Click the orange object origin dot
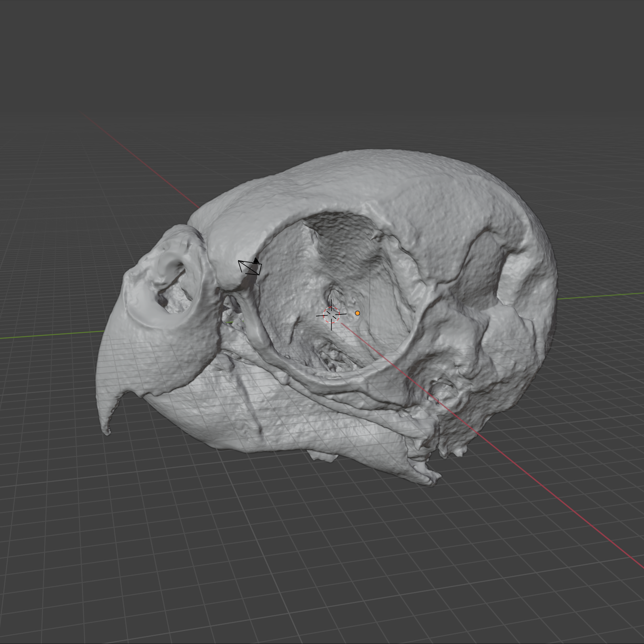The width and height of the screenshot is (644, 644). click(358, 313)
